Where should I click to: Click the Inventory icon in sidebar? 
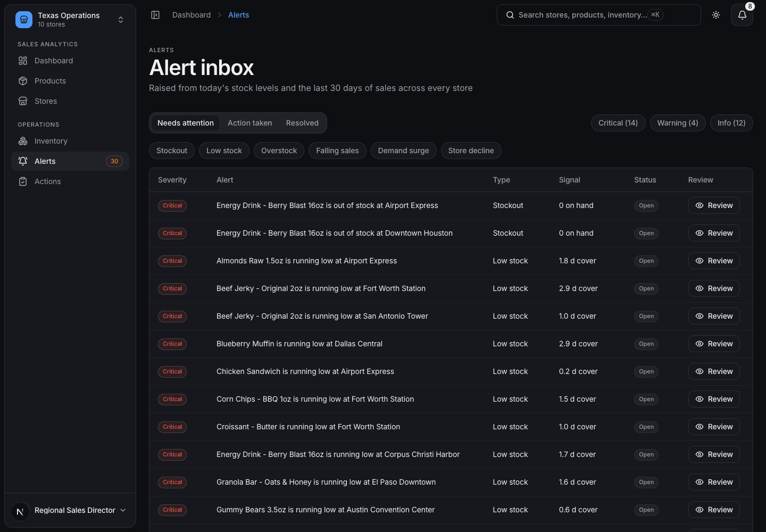tap(23, 141)
